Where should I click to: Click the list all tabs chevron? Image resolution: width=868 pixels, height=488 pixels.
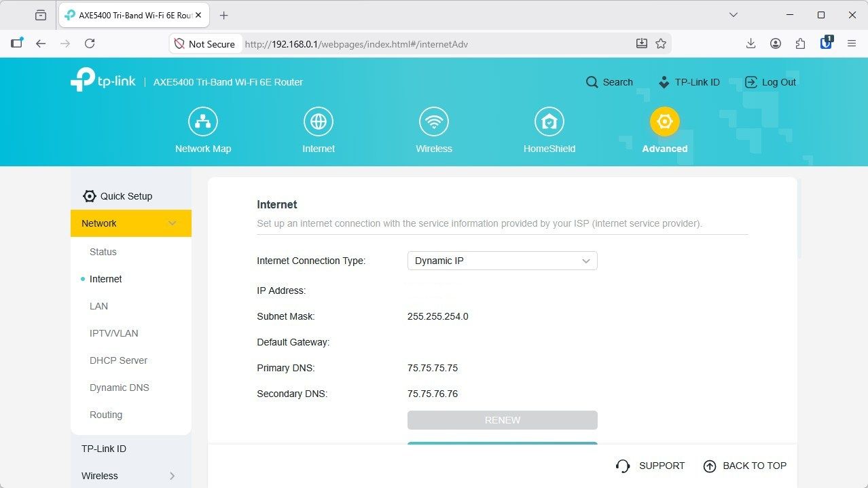(734, 15)
